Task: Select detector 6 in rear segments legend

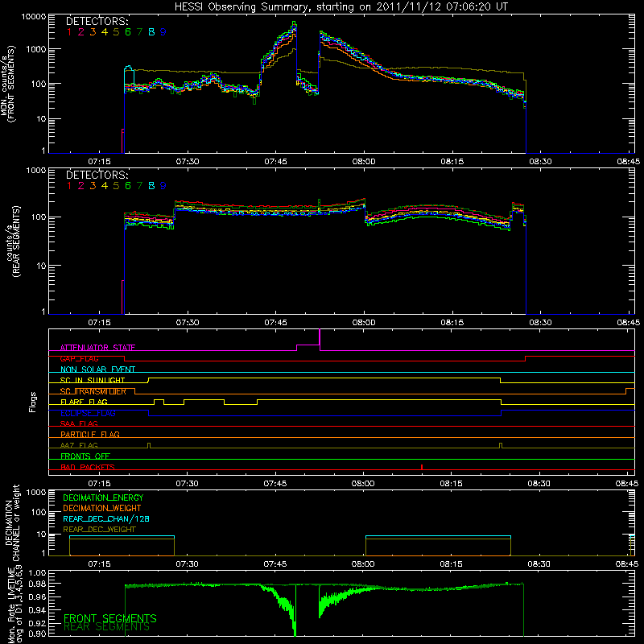Action: click(x=128, y=186)
